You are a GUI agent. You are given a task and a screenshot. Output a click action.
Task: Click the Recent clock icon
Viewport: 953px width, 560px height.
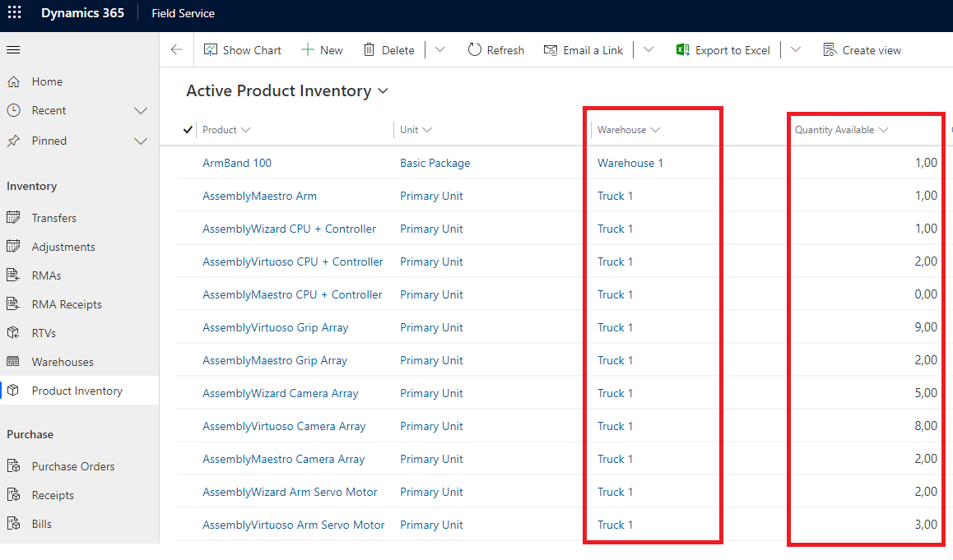click(13, 110)
